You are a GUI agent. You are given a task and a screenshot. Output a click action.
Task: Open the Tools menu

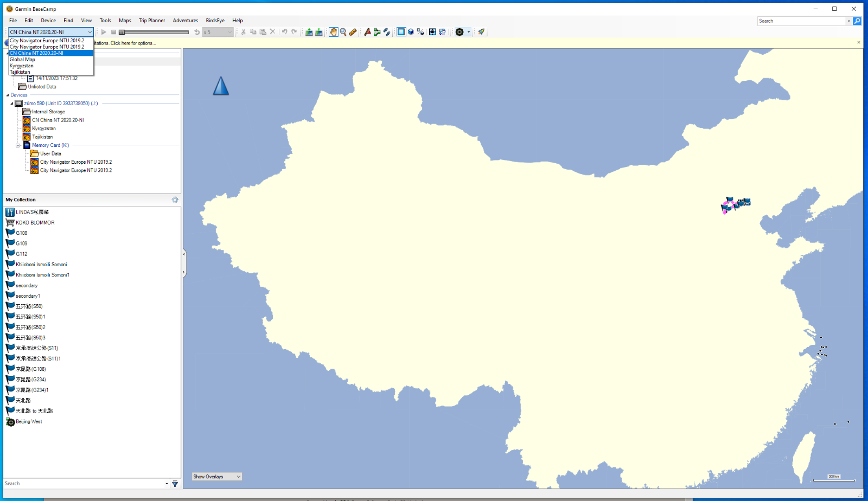(x=105, y=21)
